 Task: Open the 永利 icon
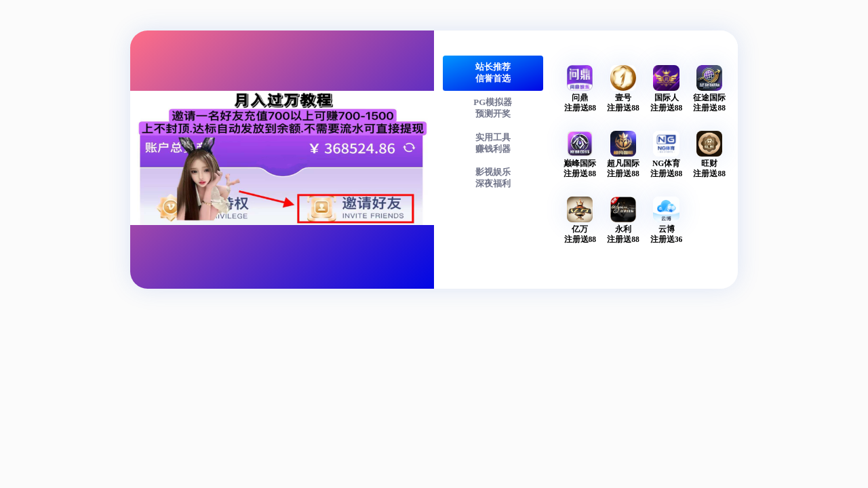point(623,209)
